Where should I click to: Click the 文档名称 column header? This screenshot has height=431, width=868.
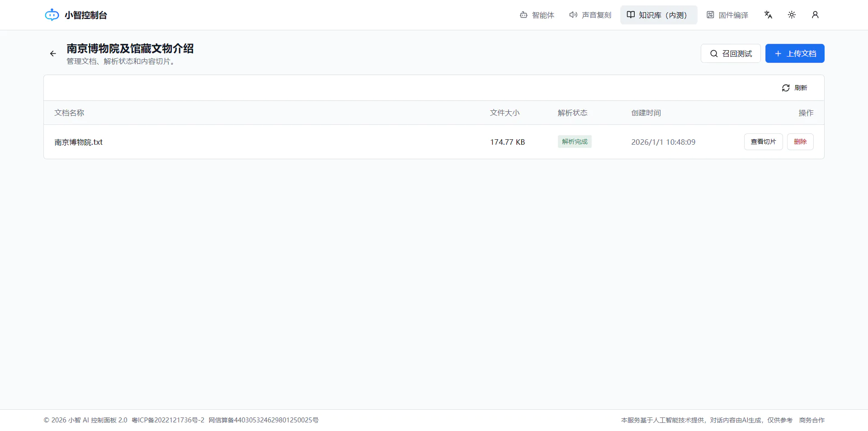point(69,113)
